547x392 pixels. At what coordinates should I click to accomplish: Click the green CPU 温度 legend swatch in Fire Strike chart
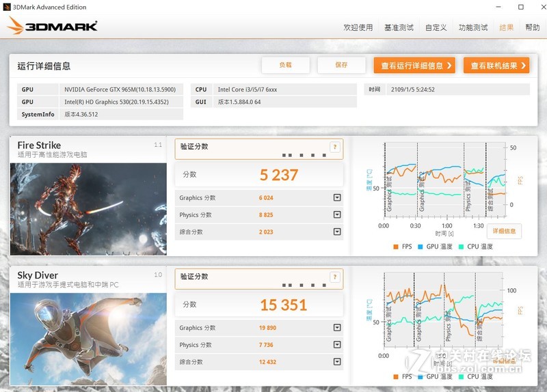pos(461,247)
